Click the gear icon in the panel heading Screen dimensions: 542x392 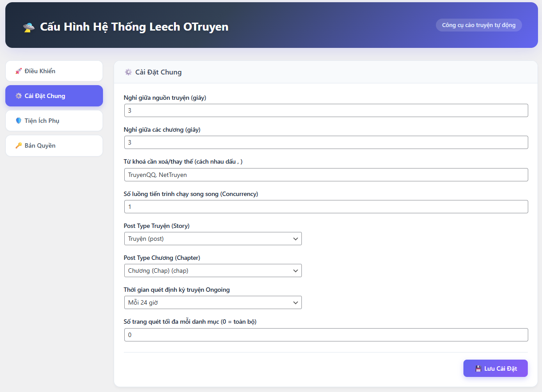128,72
